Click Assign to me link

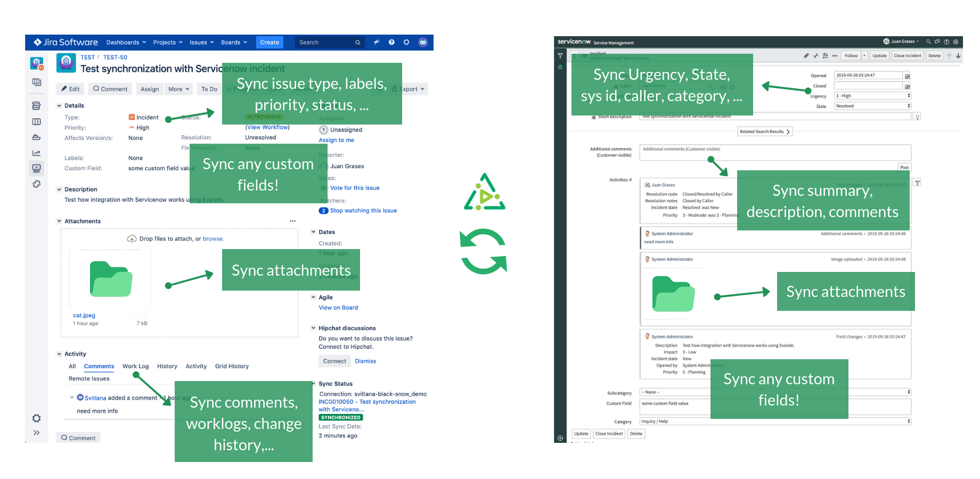[336, 141]
